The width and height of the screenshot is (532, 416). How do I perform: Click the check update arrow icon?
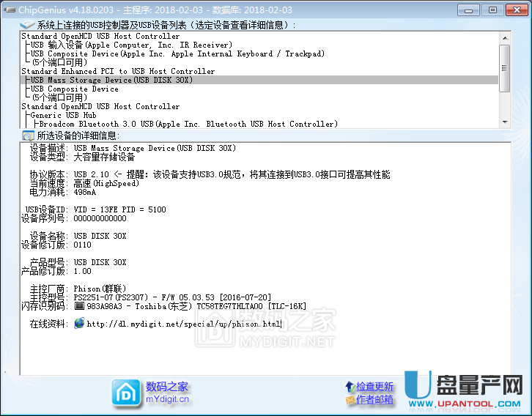(350, 386)
